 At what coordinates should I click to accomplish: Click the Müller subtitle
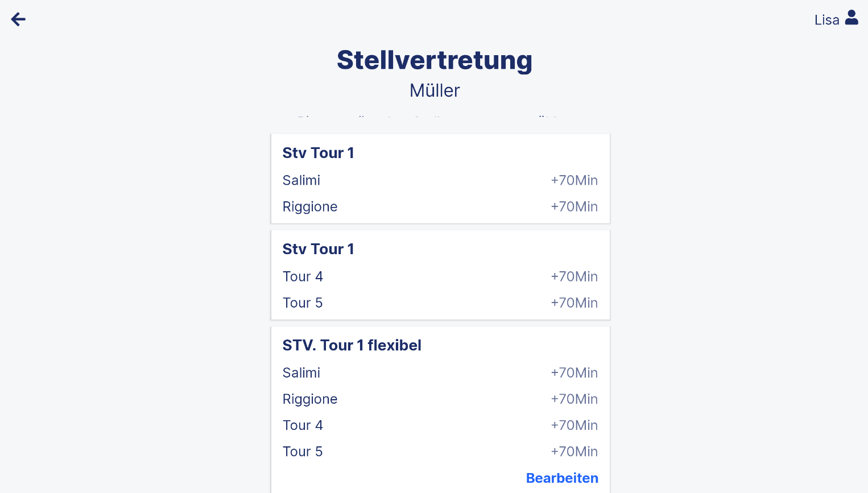click(x=435, y=90)
